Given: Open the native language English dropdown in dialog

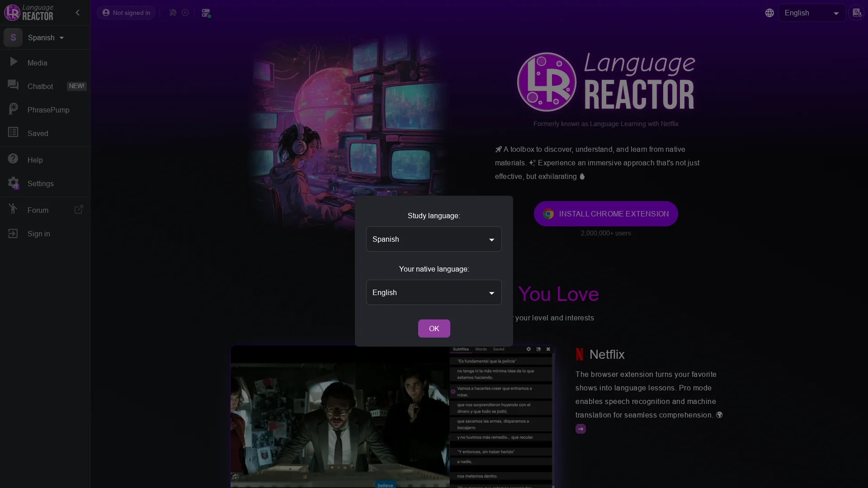Looking at the screenshot, I should (x=434, y=292).
